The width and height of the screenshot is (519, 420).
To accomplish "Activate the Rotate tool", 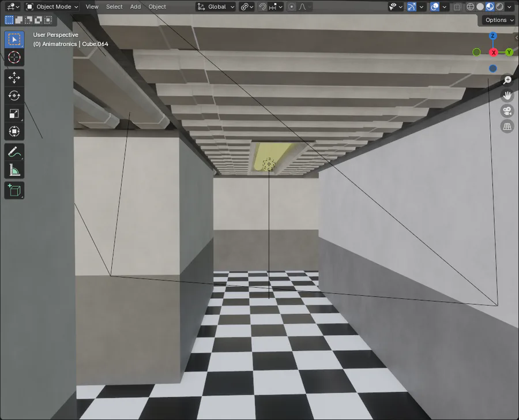I will (14, 96).
